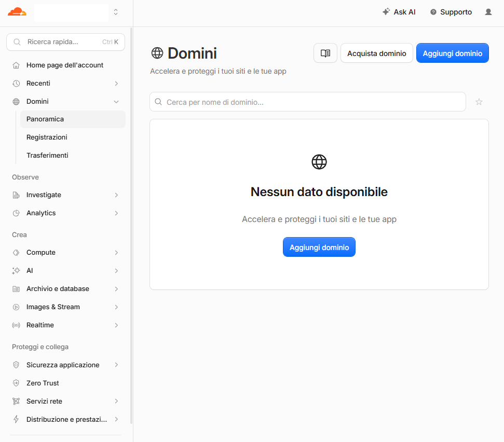Open the Ask AI sparkle icon
Image resolution: width=504 pixels, height=442 pixels.
(386, 12)
